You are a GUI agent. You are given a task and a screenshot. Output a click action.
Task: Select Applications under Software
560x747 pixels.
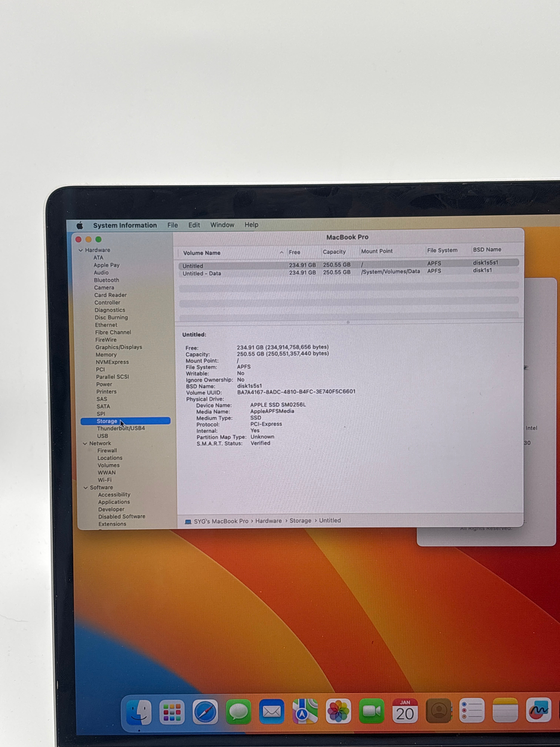coord(114,502)
